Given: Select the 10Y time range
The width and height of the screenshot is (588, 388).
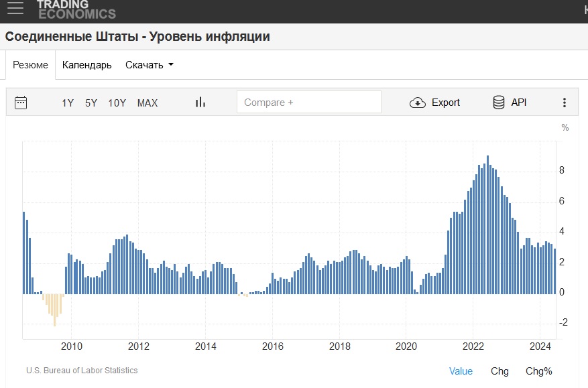Looking at the screenshot, I should point(117,103).
